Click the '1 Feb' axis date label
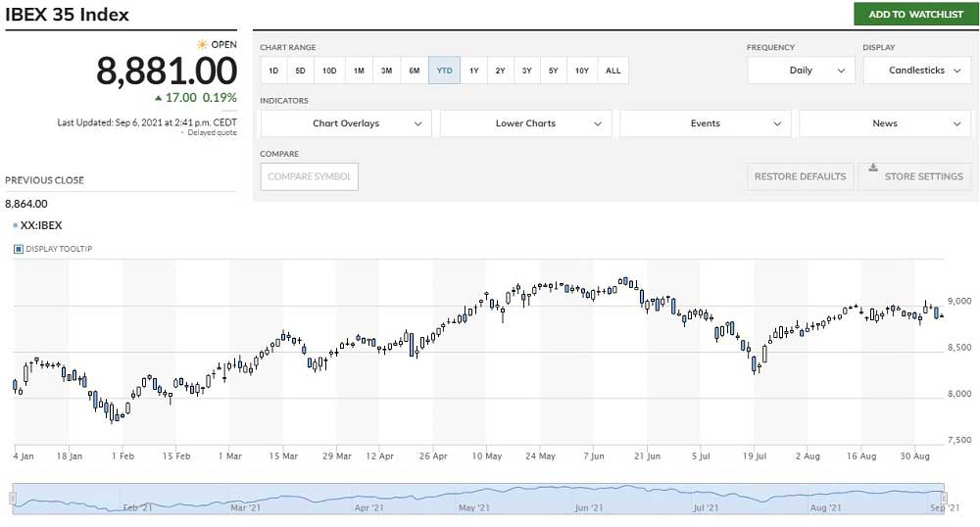The image size is (980, 527). (x=122, y=455)
